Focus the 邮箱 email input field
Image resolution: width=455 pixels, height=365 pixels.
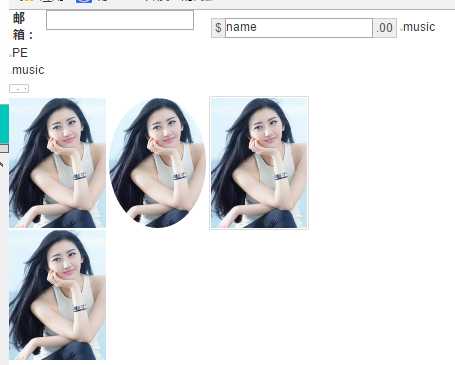tap(120, 20)
